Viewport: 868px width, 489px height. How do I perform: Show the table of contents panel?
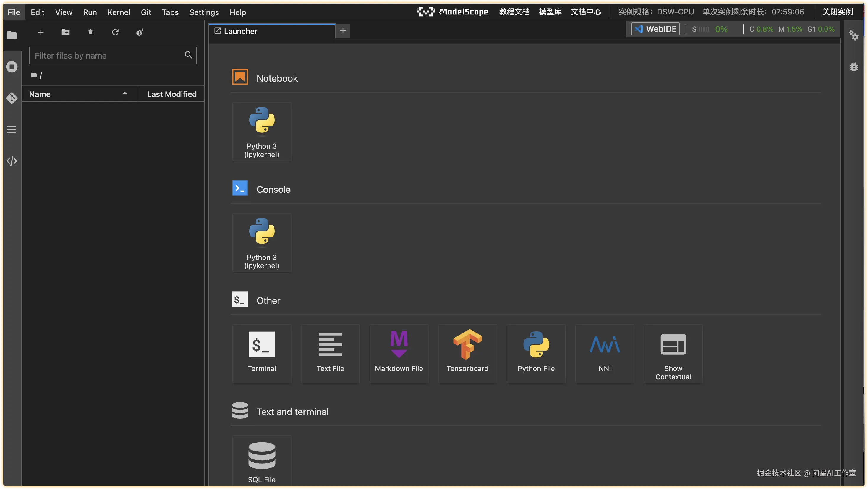12,129
